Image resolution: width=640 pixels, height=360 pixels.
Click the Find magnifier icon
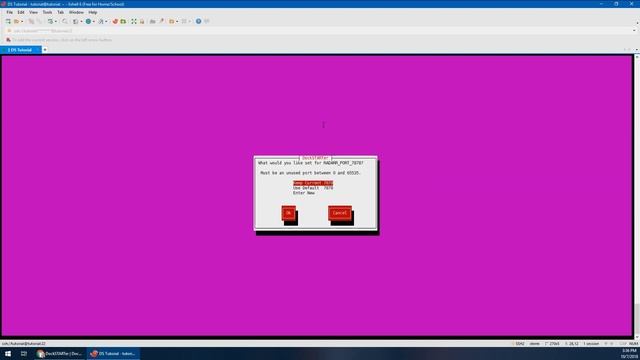[64, 21]
